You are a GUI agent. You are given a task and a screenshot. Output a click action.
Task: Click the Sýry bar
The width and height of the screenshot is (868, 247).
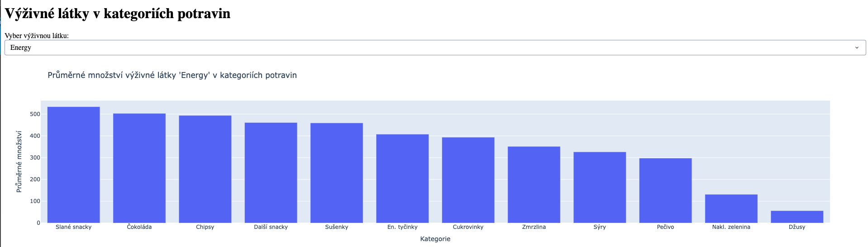(600, 187)
